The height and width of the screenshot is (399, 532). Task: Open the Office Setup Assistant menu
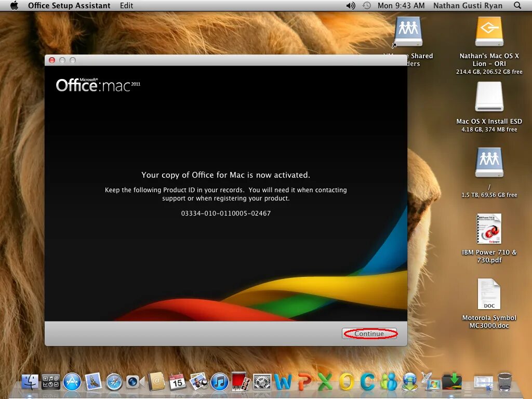click(x=69, y=5)
